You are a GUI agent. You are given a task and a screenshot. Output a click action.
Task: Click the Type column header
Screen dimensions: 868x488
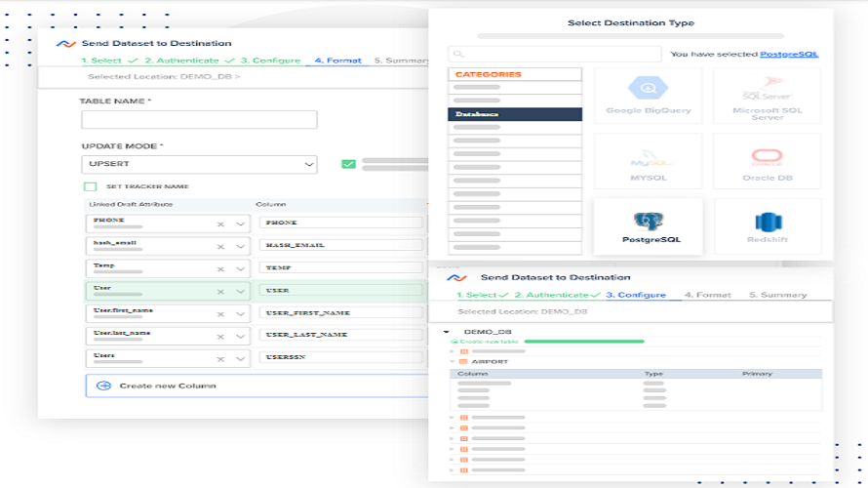[x=653, y=374]
